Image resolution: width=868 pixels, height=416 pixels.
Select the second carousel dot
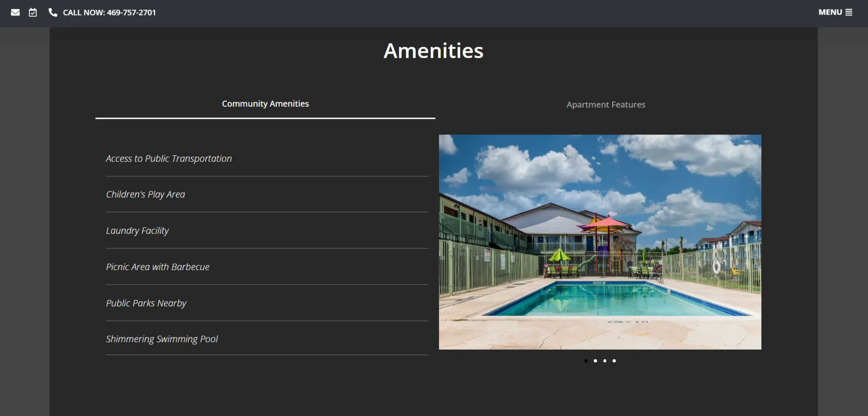595,361
